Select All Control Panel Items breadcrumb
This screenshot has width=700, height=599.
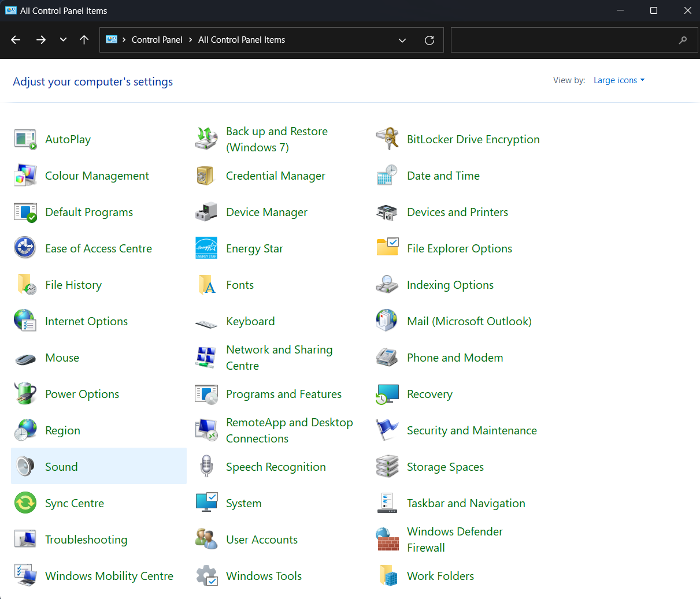(x=242, y=40)
